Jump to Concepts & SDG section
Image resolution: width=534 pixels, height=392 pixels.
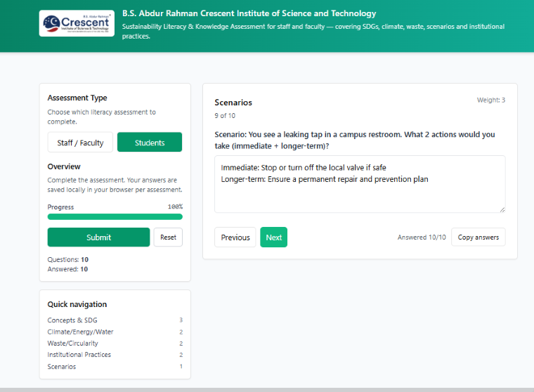(x=72, y=320)
